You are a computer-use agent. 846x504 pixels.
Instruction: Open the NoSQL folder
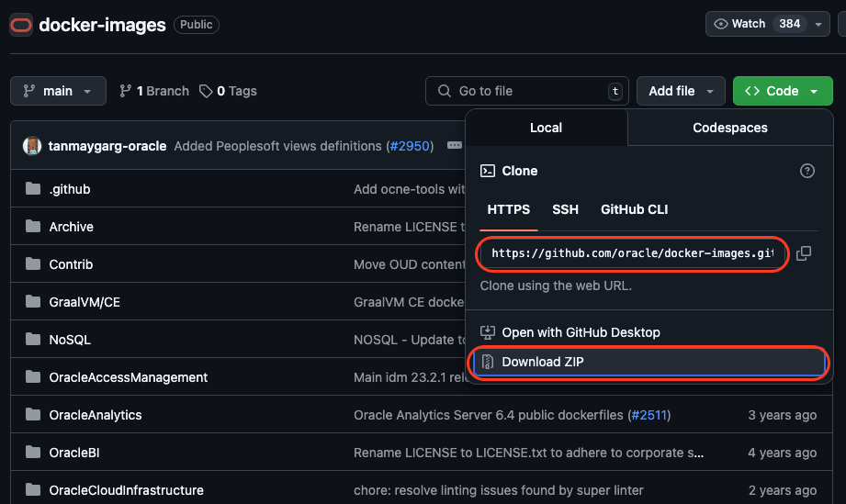[70, 341]
